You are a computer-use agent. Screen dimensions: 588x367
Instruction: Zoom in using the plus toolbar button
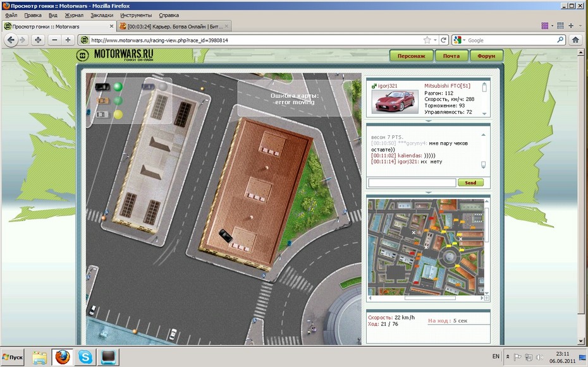tap(68, 40)
